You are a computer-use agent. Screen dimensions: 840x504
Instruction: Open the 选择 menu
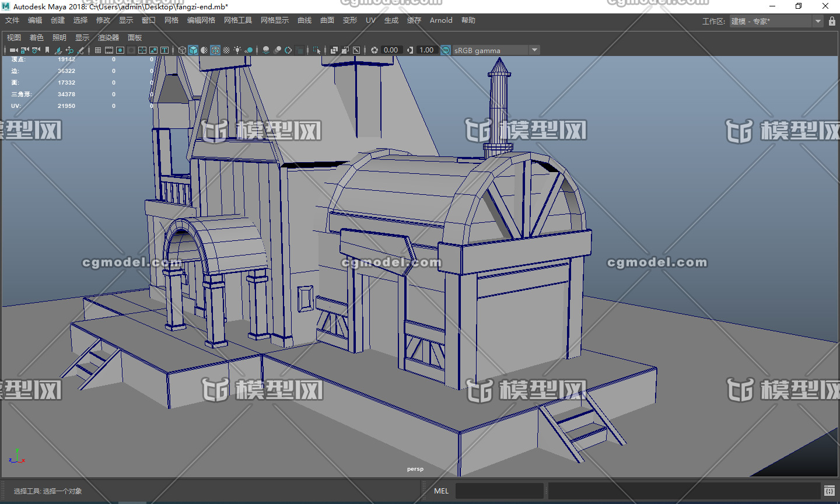pos(80,20)
